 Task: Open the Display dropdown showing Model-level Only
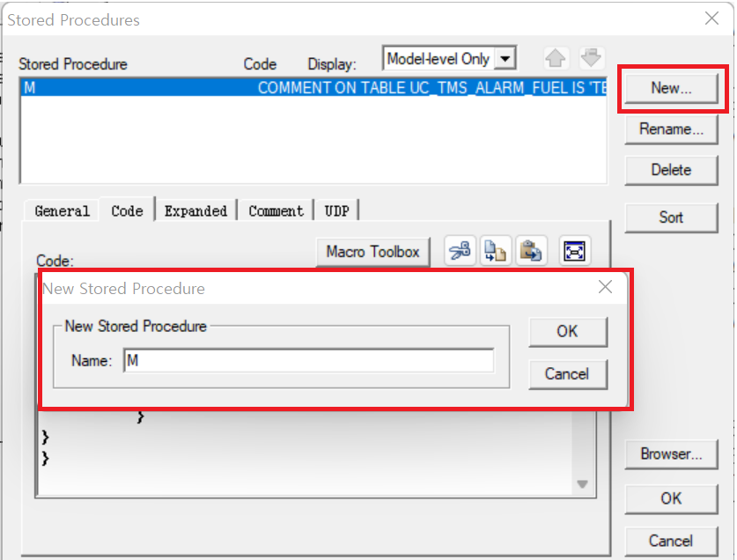pyautogui.click(x=505, y=59)
